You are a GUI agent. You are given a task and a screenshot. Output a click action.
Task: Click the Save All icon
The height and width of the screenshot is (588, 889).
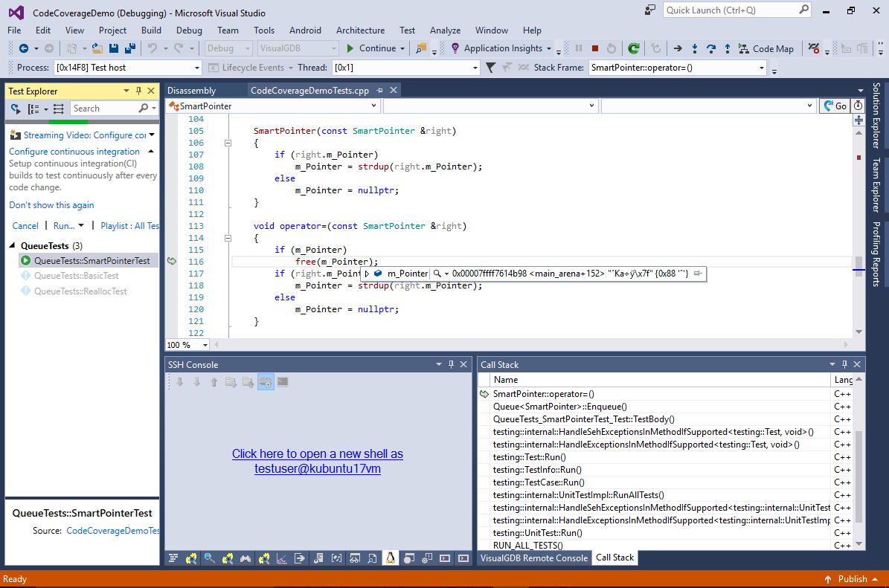pyautogui.click(x=130, y=49)
